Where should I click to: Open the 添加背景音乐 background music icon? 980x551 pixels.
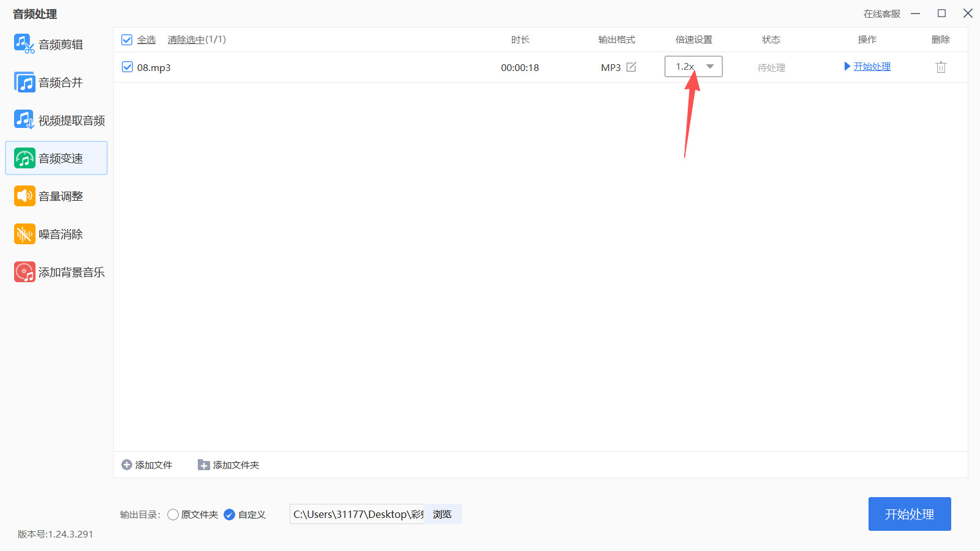pyautogui.click(x=24, y=272)
